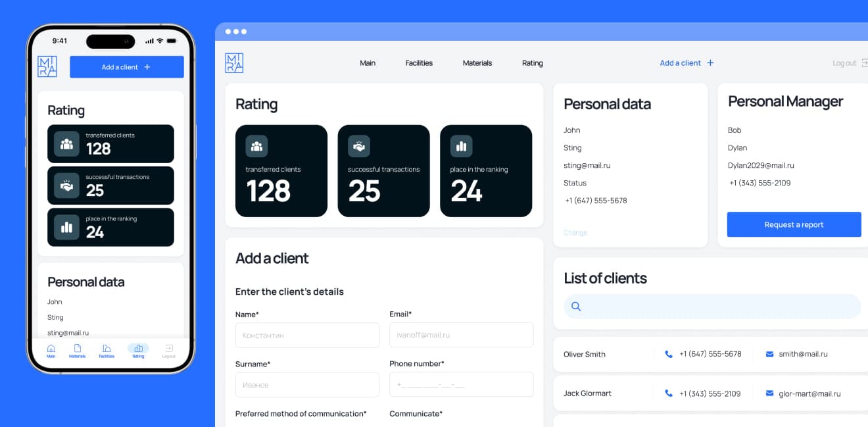The width and height of the screenshot is (868, 427).
Task: Open the Main tab in the desktop navigation
Action: coord(368,63)
